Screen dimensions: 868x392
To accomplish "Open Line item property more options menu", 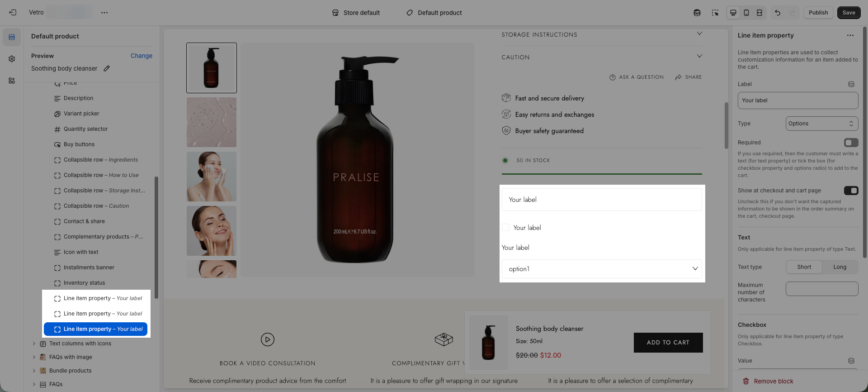I will coord(850,35).
